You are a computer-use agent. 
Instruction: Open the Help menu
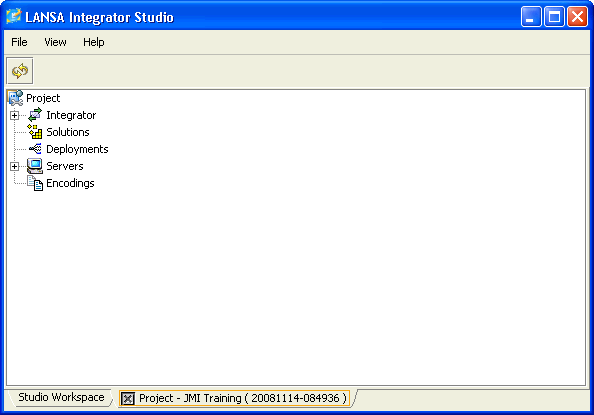click(x=94, y=42)
